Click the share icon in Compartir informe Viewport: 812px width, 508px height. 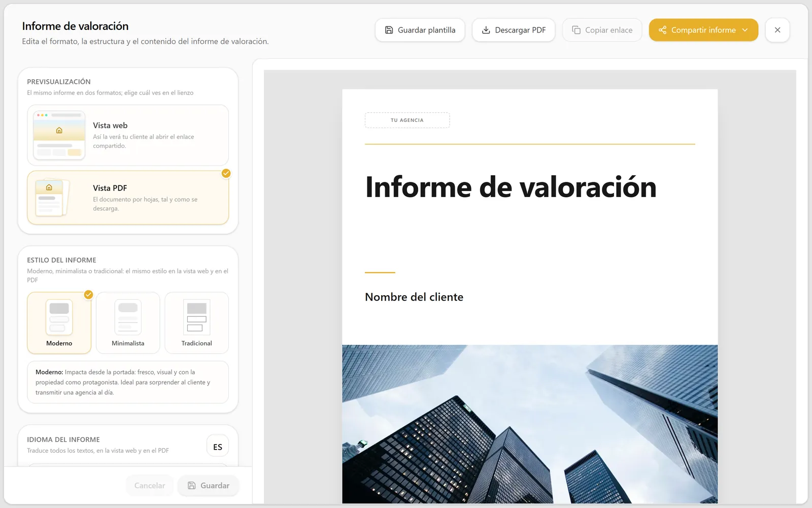tap(662, 30)
